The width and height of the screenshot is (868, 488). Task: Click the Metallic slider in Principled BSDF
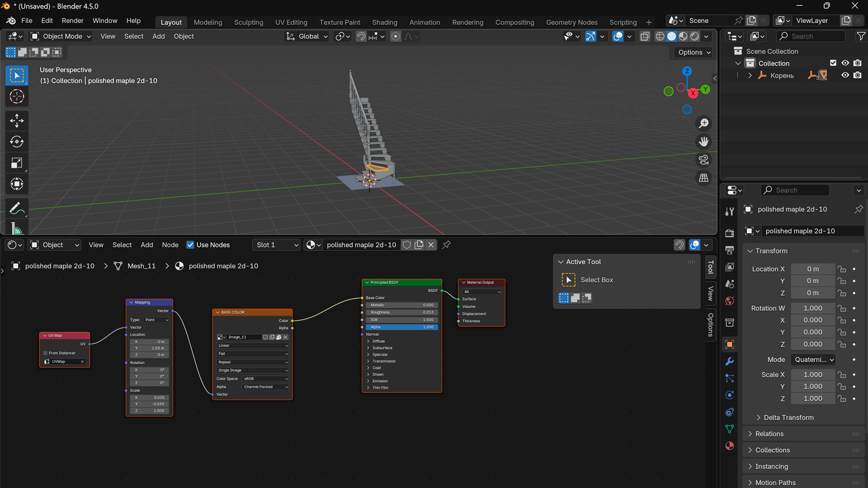pyautogui.click(x=402, y=305)
